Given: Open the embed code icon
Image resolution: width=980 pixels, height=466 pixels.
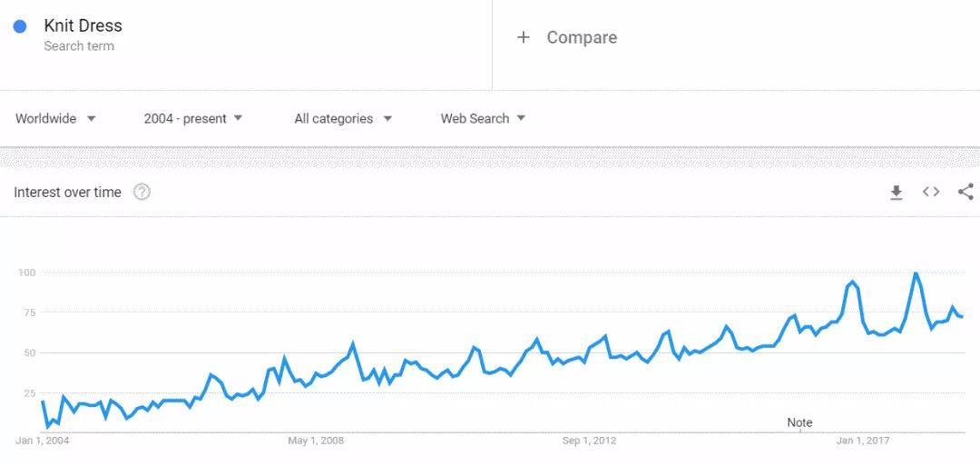Looking at the screenshot, I should [x=931, y=192].
